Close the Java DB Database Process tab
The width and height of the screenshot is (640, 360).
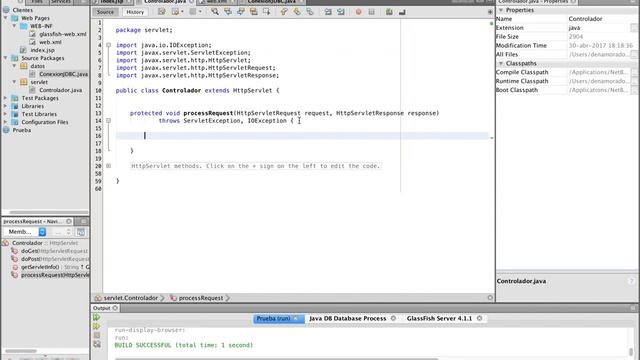(393, 318)
